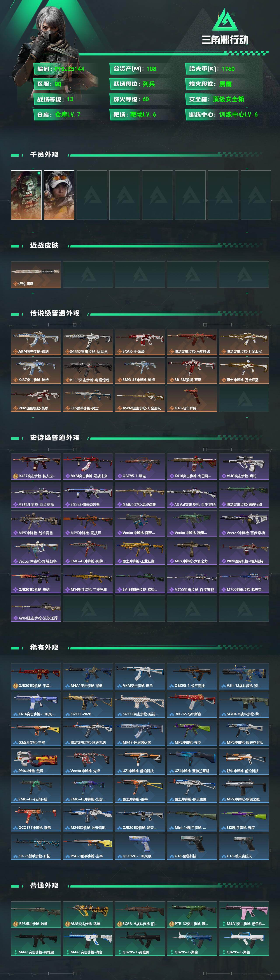Open the 勇士冲锋枪-工业狂潮 yellow skin
Screen dimensions: 280x980
tap(140, 552)
